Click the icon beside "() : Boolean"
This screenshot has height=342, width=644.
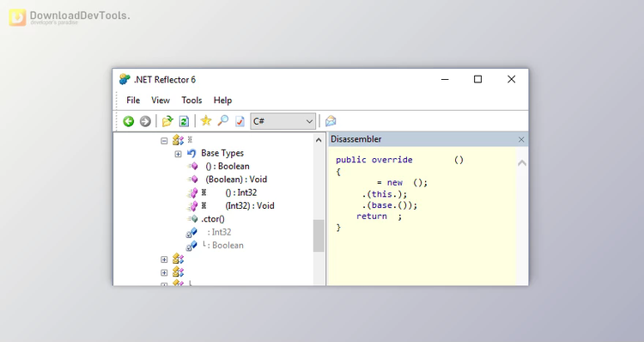(x=193, y=166)
